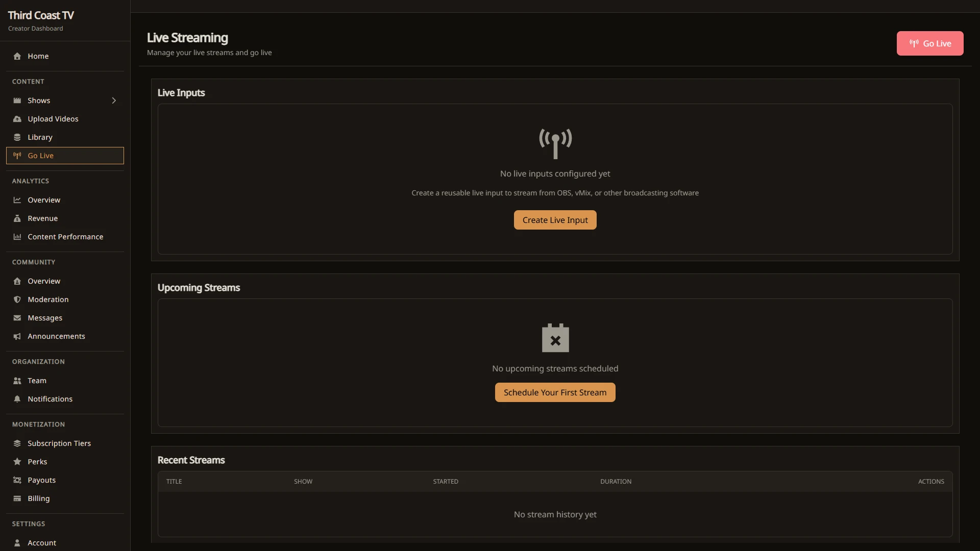Click the 'No stream history yet' text
The width and height of the screenshot is (980, 551).
point(555,514)
